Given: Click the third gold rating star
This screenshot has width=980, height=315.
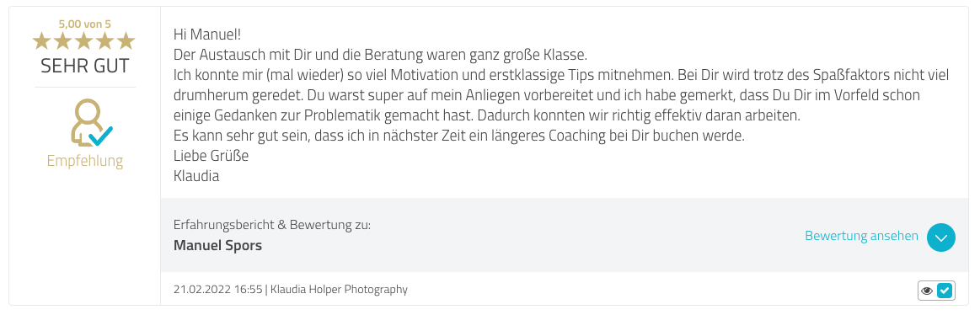Looking at the screenshot, I should click(83, 41).
